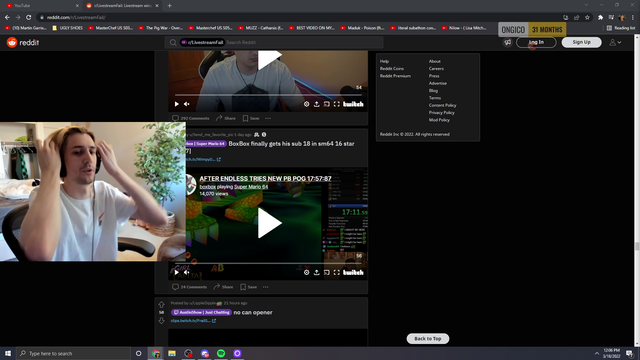640x360 pixels.
Task: Click the AustinShow Just Chatting flair
Action: pyautogui.click(x=201, y=312)
